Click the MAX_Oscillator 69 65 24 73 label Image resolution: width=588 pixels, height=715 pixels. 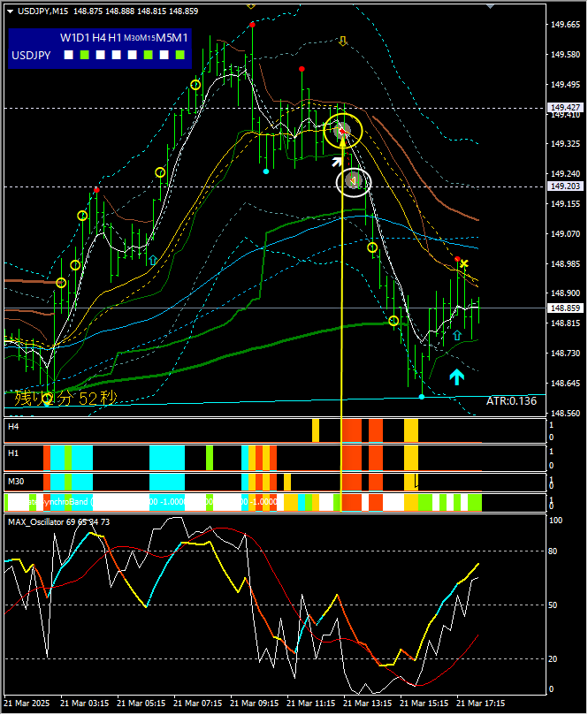pos(59,522)
